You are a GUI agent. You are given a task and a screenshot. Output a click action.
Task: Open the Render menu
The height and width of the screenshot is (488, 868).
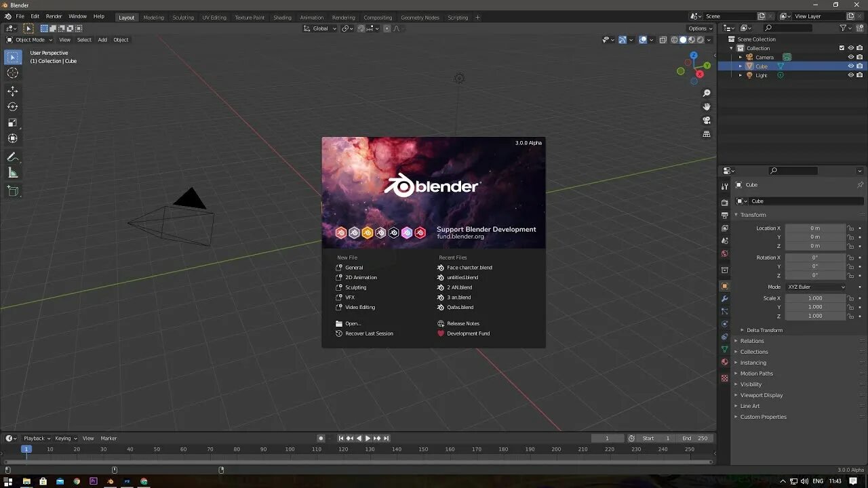(54, 16)
